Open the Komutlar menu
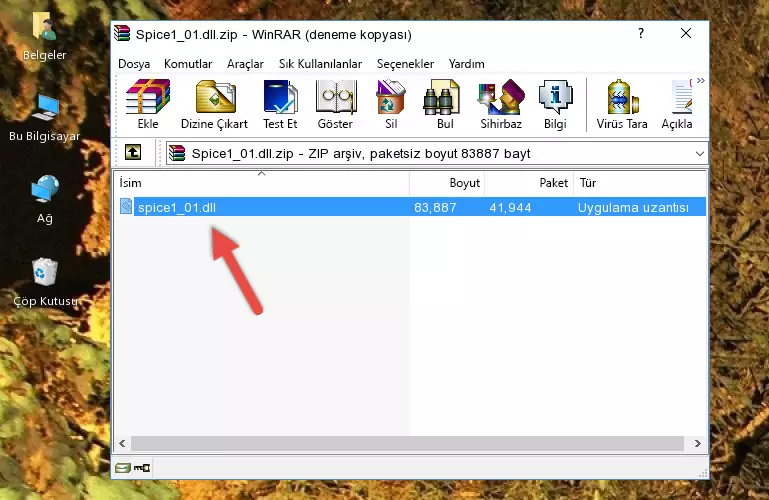Image resolution: width=769 pixels, height=500 pixels. pyautogui.click(x=188, y=64)
